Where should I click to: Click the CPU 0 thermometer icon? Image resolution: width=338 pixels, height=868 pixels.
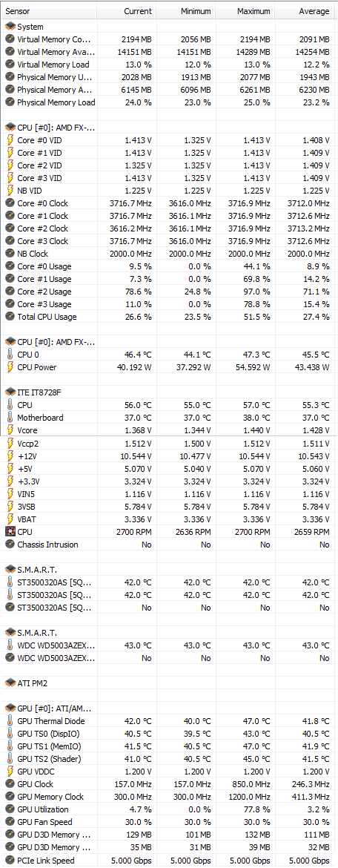coord(10,355)
